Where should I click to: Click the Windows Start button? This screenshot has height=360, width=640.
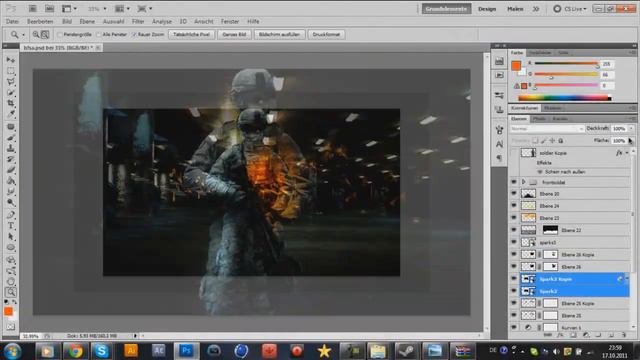click(12, 351)
